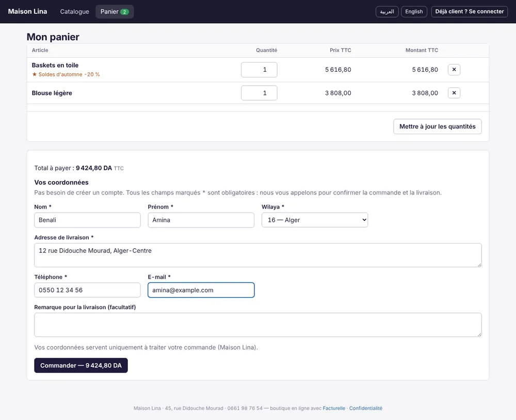This screenshot has width=516, height=420.
Task: Click the Quantité column header
Action: pos(267,50)
